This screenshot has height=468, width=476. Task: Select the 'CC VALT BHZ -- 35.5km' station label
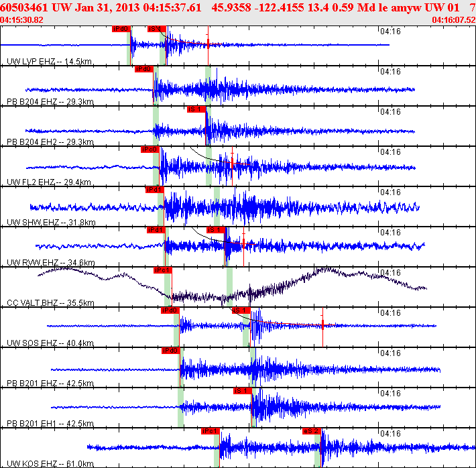click(x=50, y=303)
